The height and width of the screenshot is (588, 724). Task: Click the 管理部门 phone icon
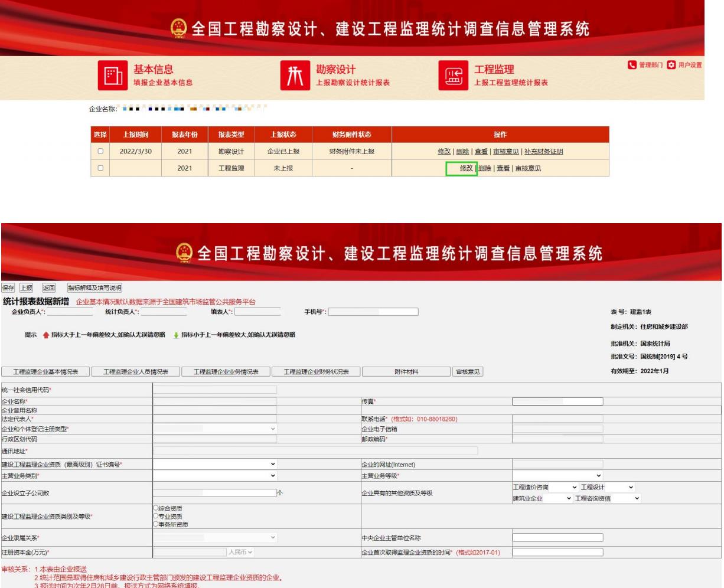[631, 65]
